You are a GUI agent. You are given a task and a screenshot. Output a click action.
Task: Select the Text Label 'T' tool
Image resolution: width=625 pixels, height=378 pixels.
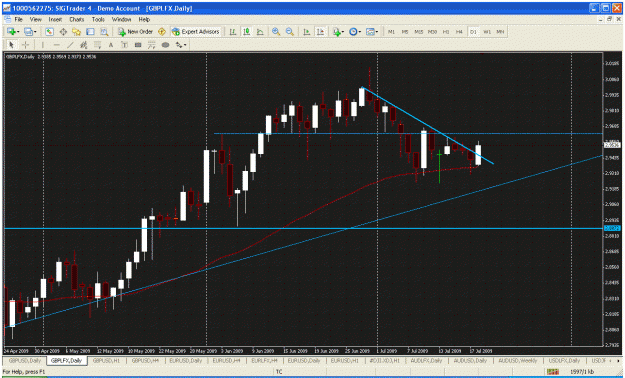pyautogui.click(x=124, y=45)
